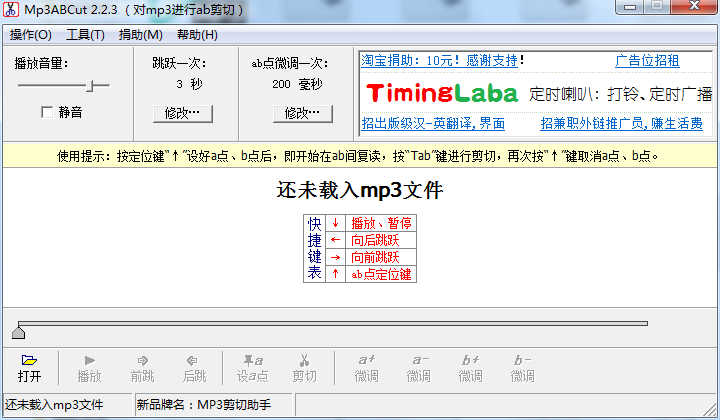The height and width of the screenshot is (420, 720).
Task: Click the b- 微调 fine-tune icon
Action: pyautogui.click(x=522, y=368)
